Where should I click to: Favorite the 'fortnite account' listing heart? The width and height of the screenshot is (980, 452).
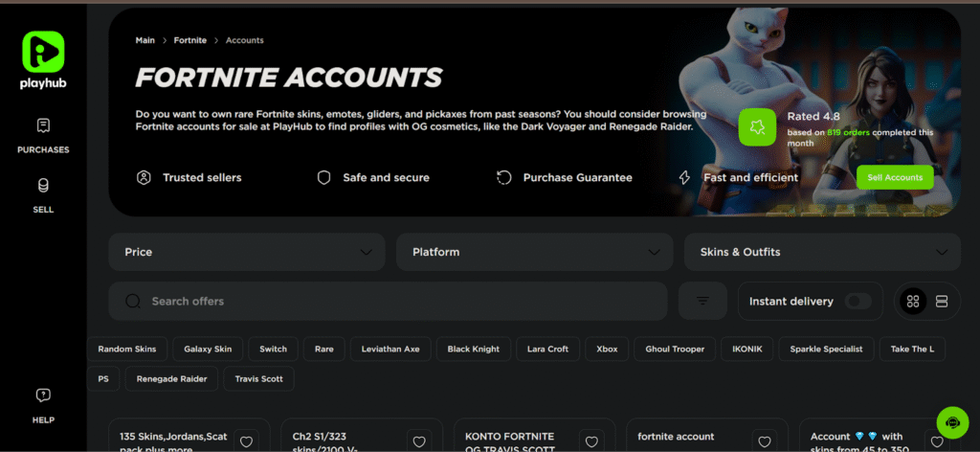point(763,441)
